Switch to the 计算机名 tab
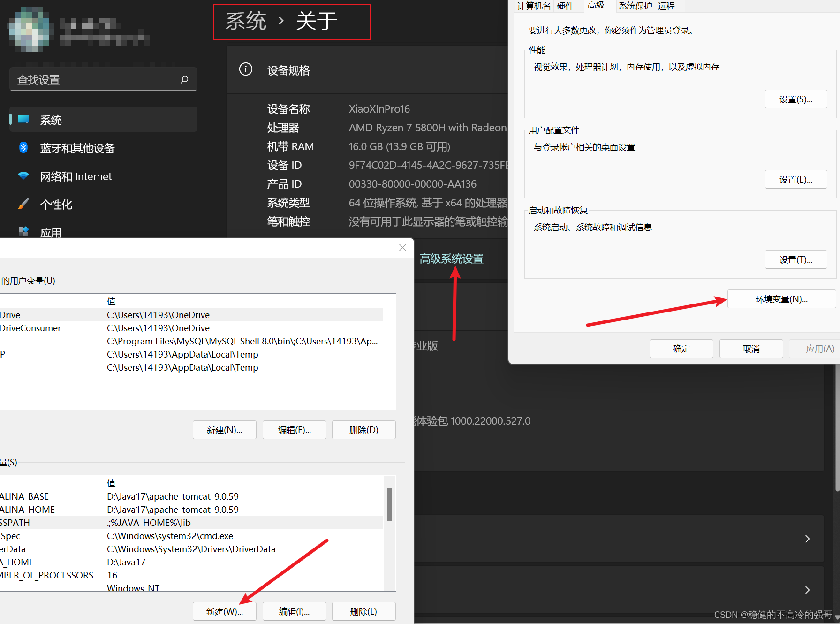Image resolution: width=840 pixels, height=624 pixels. (x=533, y=6)
